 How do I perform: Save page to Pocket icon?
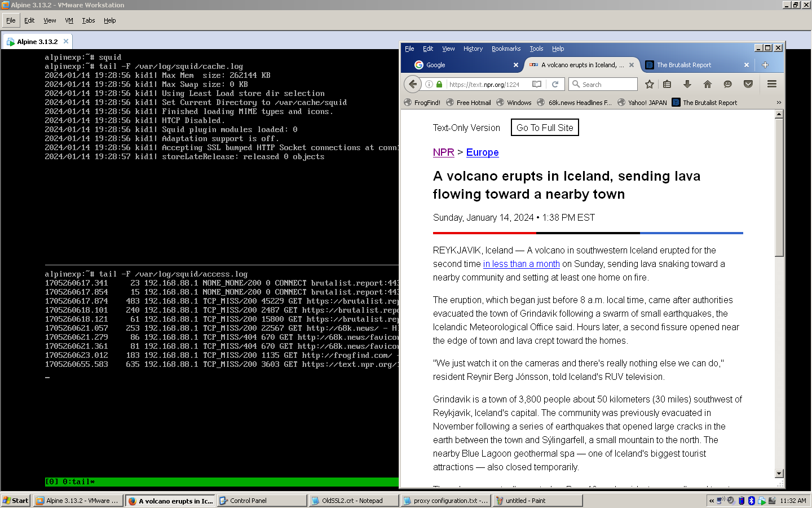[748, 84]
